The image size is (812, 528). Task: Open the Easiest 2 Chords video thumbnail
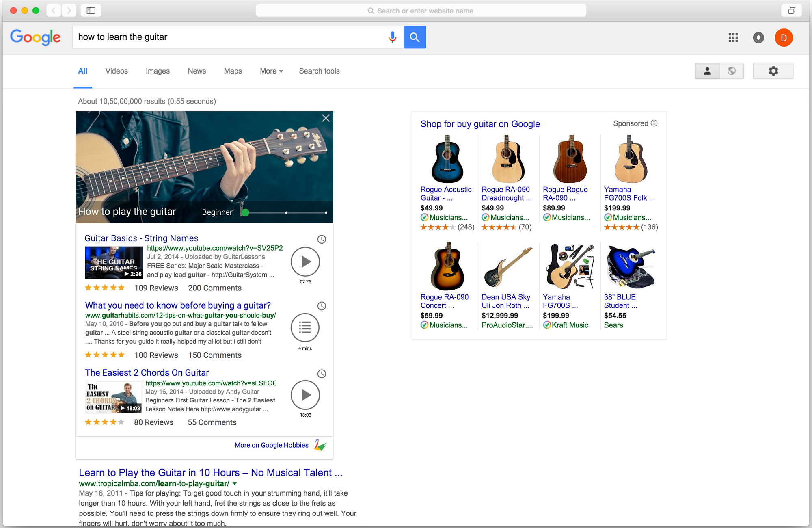click(114, 397)
